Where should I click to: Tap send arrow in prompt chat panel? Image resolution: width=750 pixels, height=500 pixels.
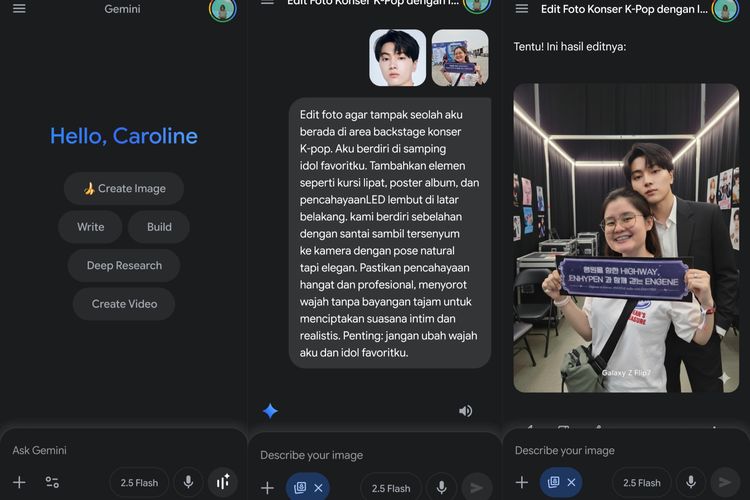(x=476, y=488)
